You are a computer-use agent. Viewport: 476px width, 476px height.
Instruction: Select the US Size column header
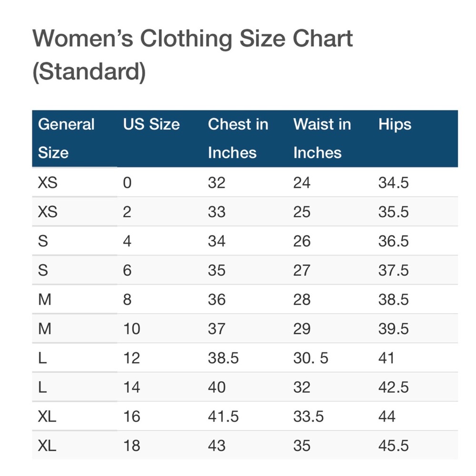(151, 125)
